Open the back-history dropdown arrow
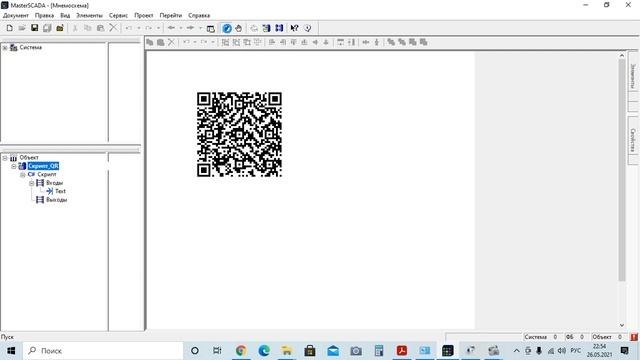 click(x=181, y=28)
